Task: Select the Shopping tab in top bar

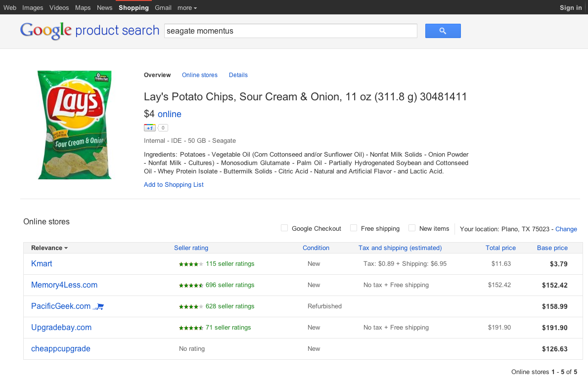Action: point(134,7)
